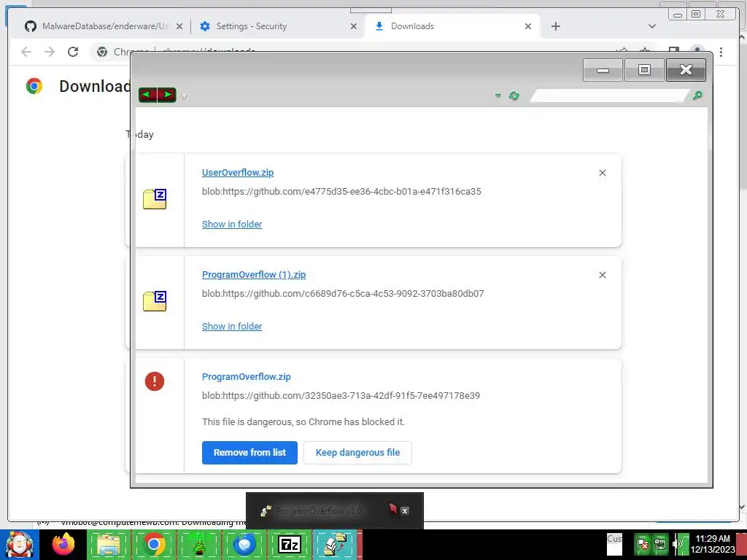This screenshot has width=747, height=560.
Task: Click the Chrome logo beside Downloads heading
Action: click(x=34, y=86)
